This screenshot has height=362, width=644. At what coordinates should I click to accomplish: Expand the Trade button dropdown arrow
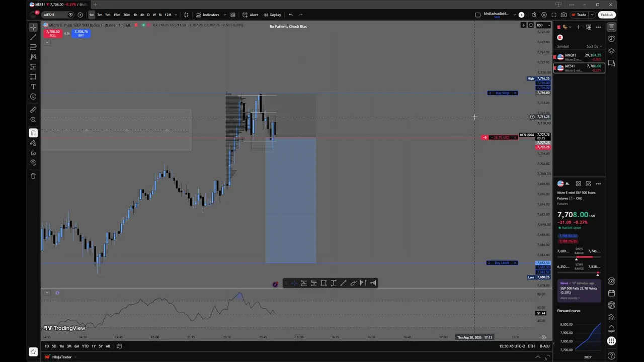[x=592, y=15]
